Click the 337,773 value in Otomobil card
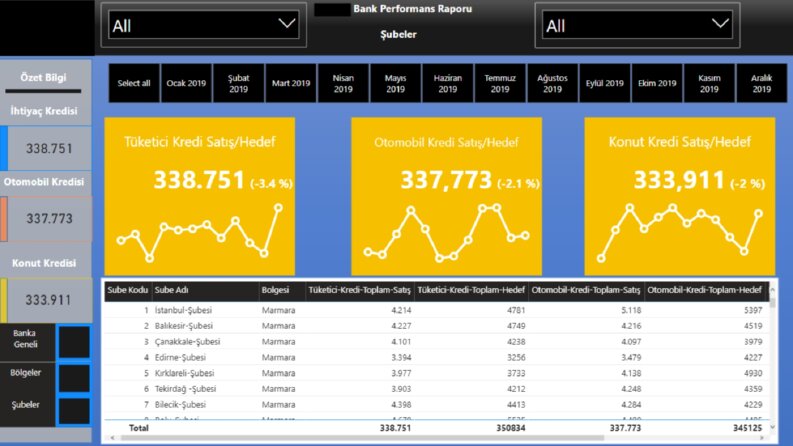This screenshot has height=446, width=793. (446, 180)
